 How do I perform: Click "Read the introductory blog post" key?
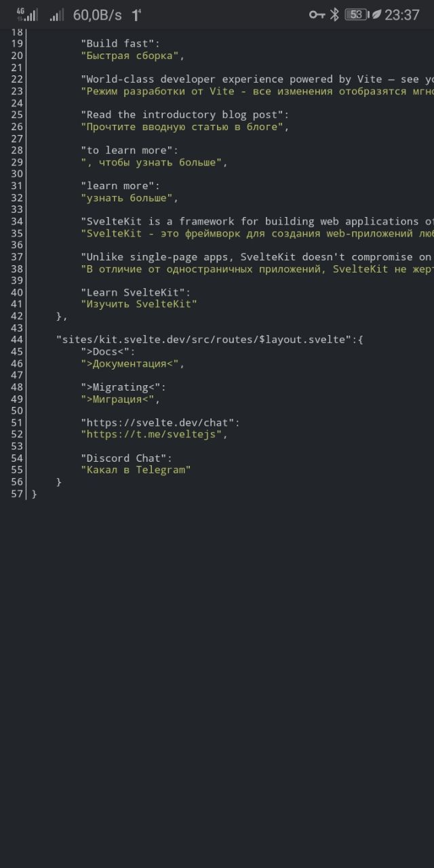point(184,115)
